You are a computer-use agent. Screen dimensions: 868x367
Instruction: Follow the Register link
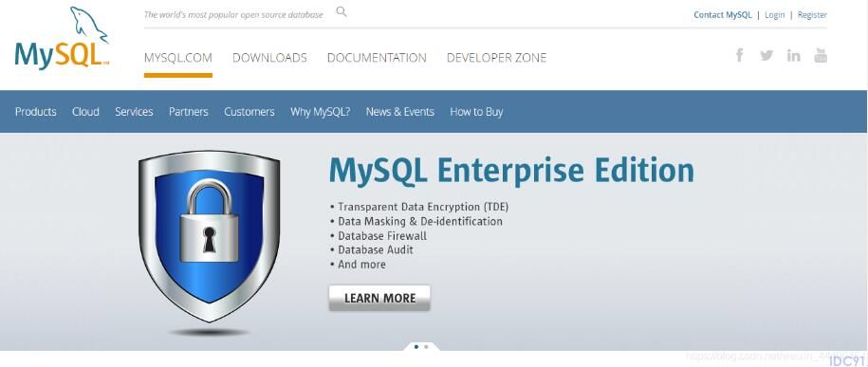tap(812, 15)
